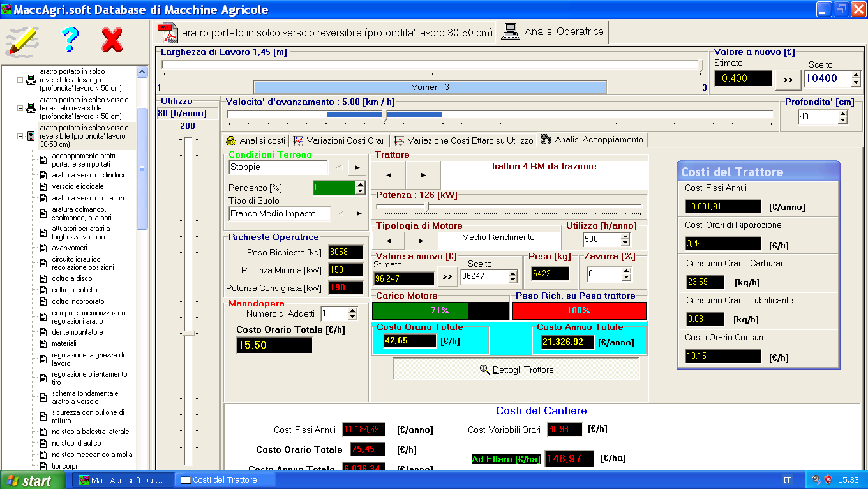The image size is (868, 489).
Task: Click the Stoppie terrain field
Action: [x=278, y=167]
